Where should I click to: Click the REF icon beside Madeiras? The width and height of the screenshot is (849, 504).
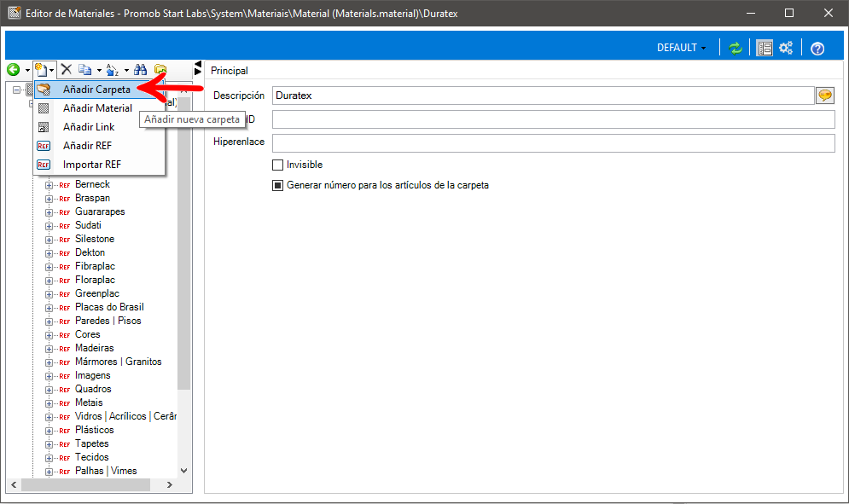click(65, 349)
